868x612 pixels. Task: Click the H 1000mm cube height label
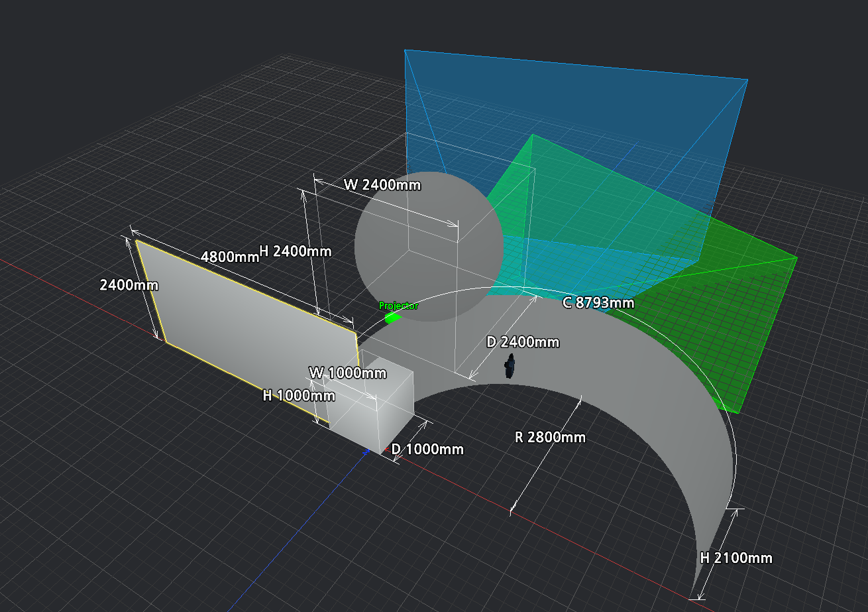[299, 395]
